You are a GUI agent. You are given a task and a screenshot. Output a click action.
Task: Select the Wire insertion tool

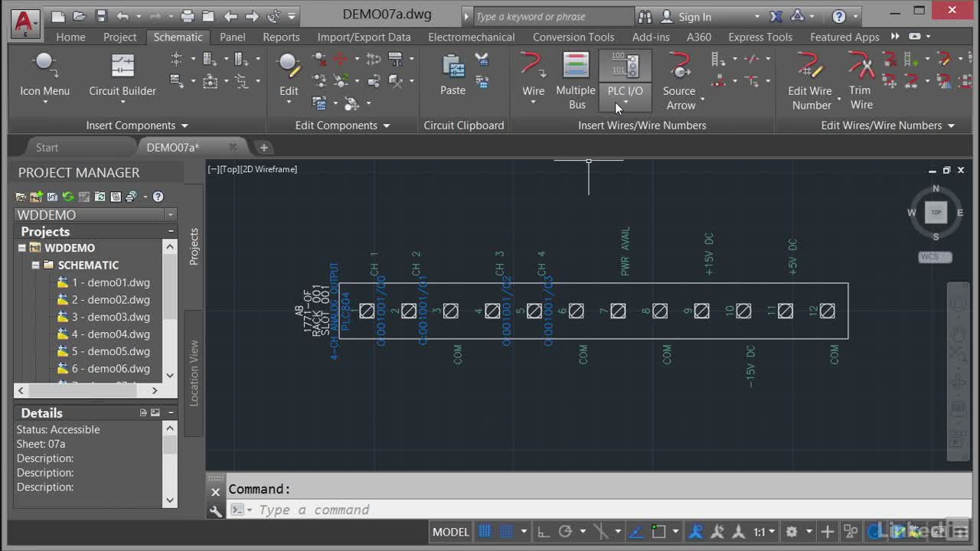(533, 77)
